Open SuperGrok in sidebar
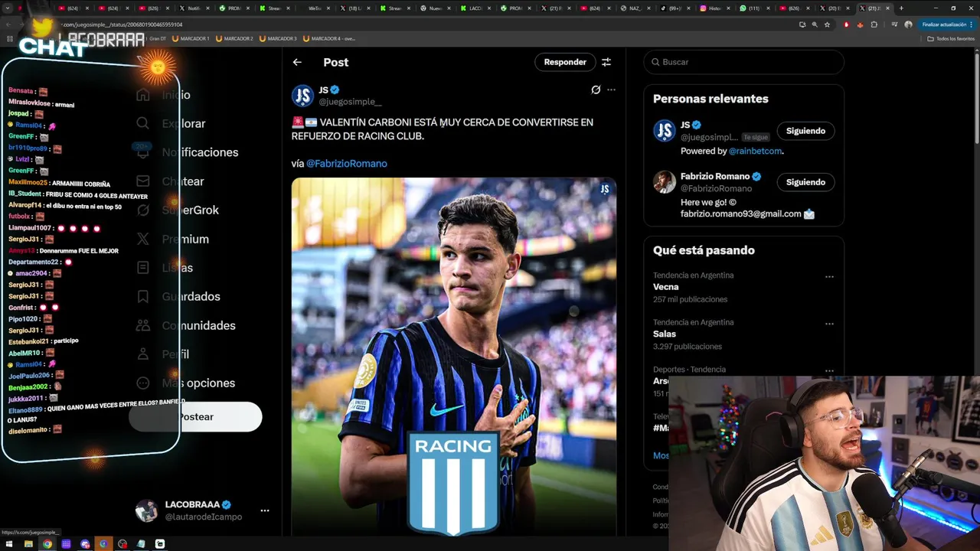Viewport: 980px width, 551px height. (x=178, y=210)
